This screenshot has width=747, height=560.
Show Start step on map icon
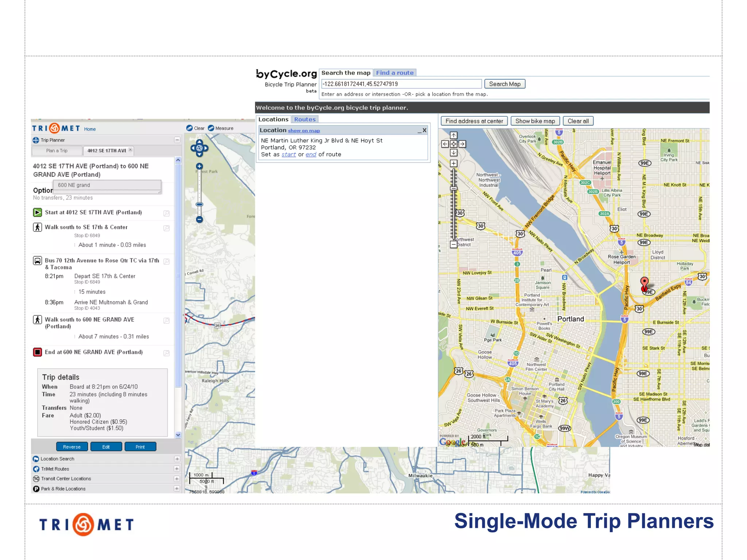(x=166, y=213)
